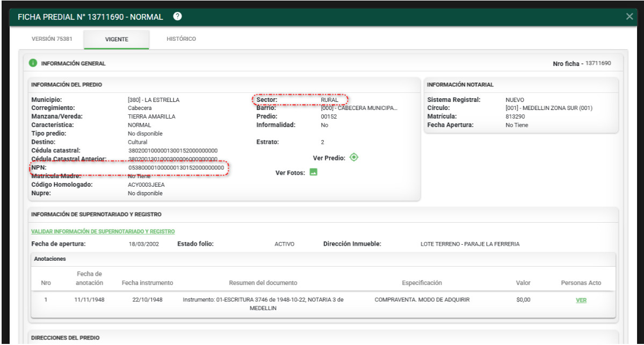This screenshot has width=644, height=345.
Task: Select the Código Homologado value ACY0003JEEA
Action: pos(146,185)
